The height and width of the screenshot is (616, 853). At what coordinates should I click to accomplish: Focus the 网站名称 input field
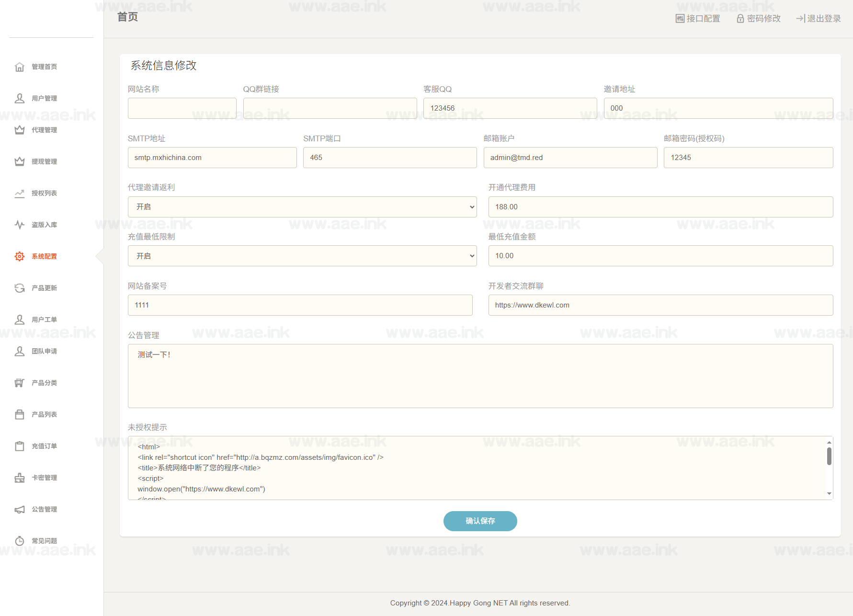click(x=182, y=108)
